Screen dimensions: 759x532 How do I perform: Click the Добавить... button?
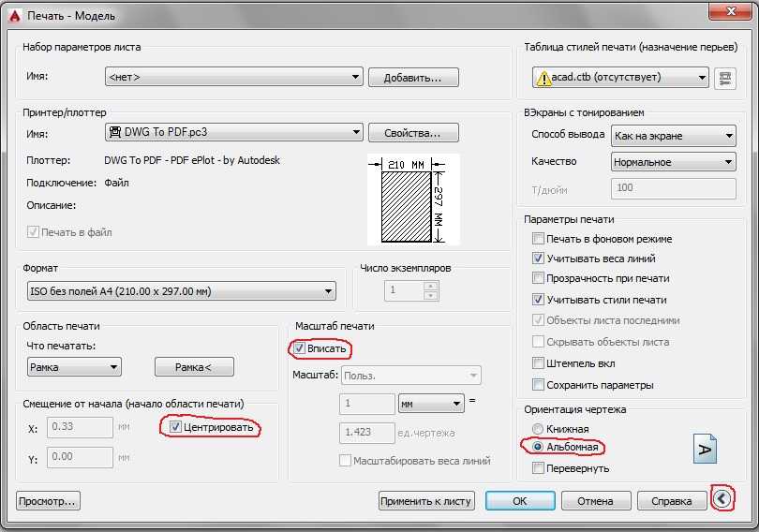413,78
